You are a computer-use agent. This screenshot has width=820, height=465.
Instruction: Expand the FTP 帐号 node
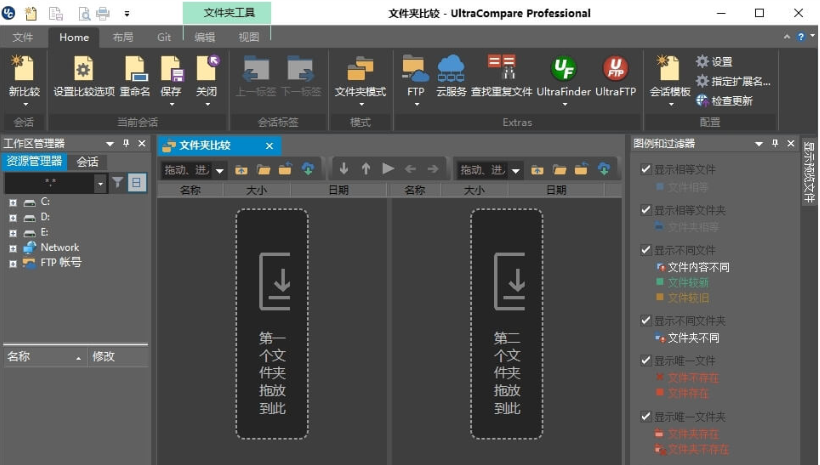coord(13,264)
